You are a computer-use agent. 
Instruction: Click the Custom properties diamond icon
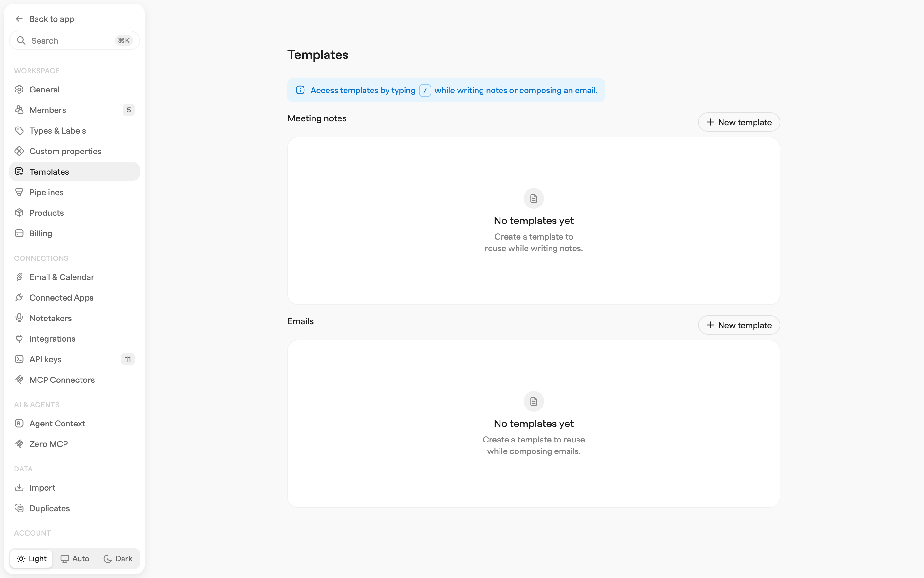click(19, 151)
